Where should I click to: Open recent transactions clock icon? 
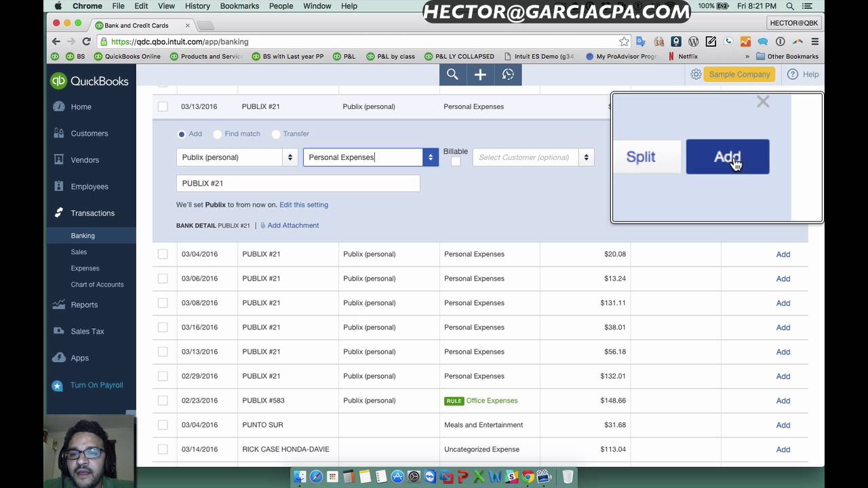tap(508, 75)
